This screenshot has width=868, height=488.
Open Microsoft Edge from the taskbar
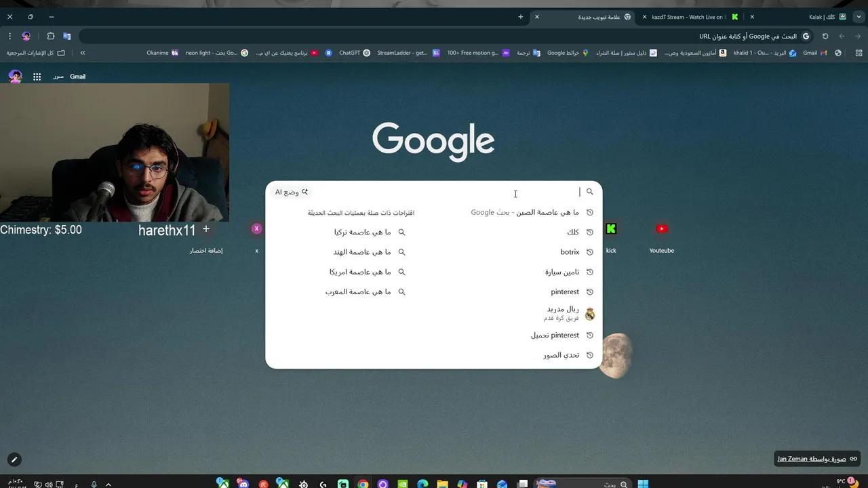tap(422, 484)
